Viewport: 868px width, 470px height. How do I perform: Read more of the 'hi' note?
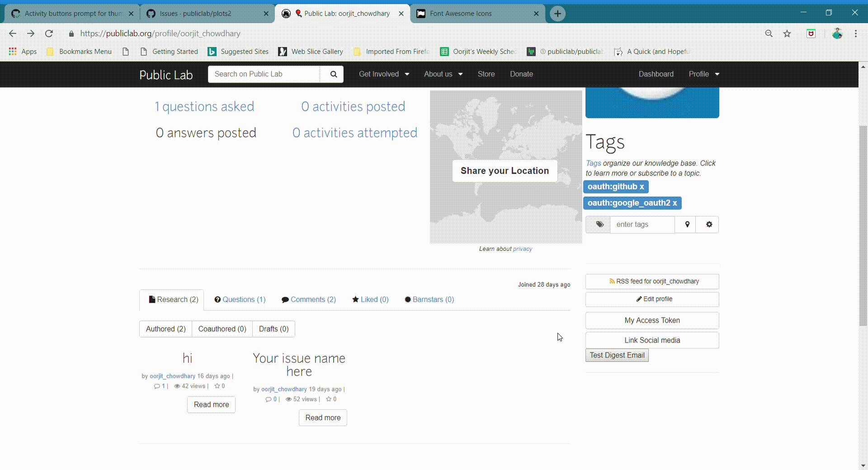[211, 404]
